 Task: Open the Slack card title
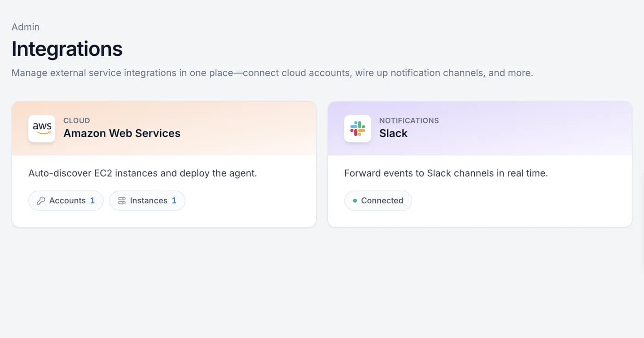393,133
